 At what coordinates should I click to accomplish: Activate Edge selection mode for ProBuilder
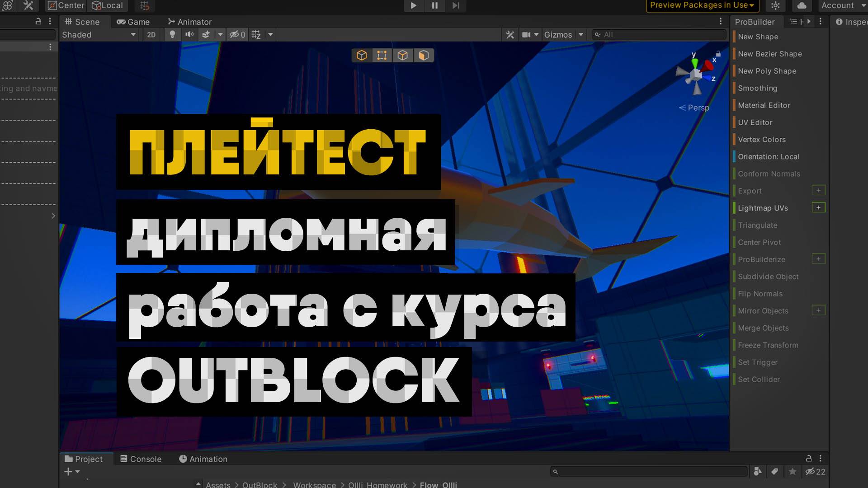pyautogui.click(x=403, y=55)
